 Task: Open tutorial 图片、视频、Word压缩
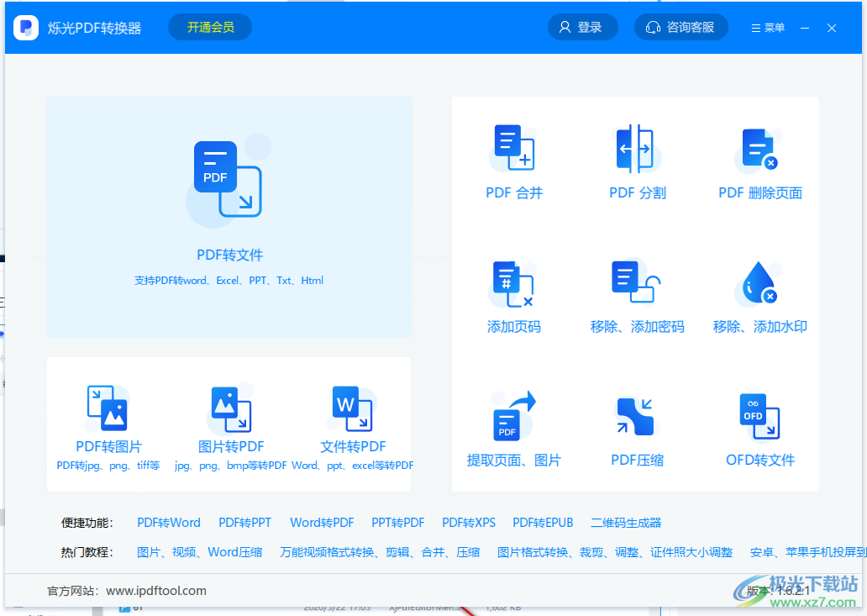200,552
